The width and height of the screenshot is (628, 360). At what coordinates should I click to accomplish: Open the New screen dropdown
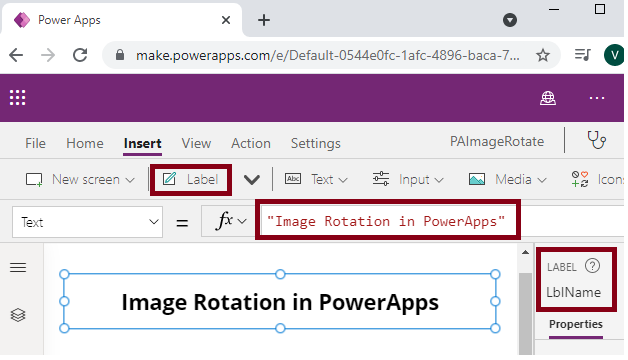tap(80, 179)
